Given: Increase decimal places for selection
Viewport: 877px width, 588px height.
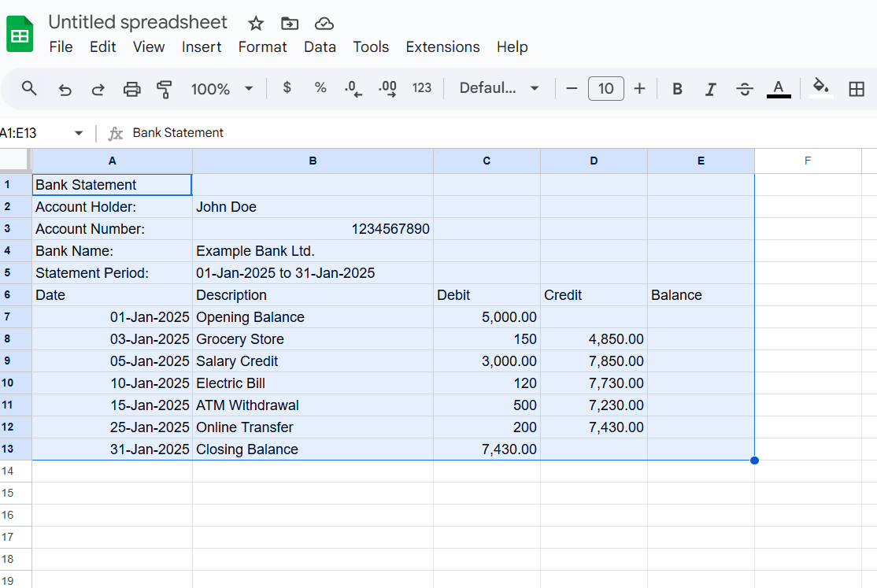Looking at the screenshot, I should click(387, 88).
